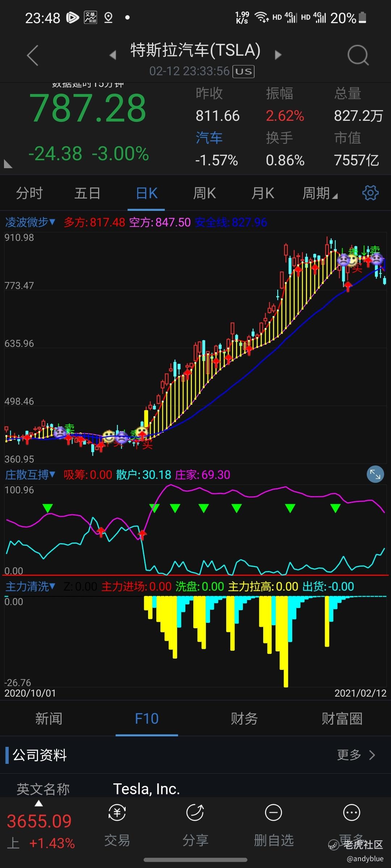
Task: Tap the index change +1.43%
Action: pyautogui.click(x=52, y=843)
